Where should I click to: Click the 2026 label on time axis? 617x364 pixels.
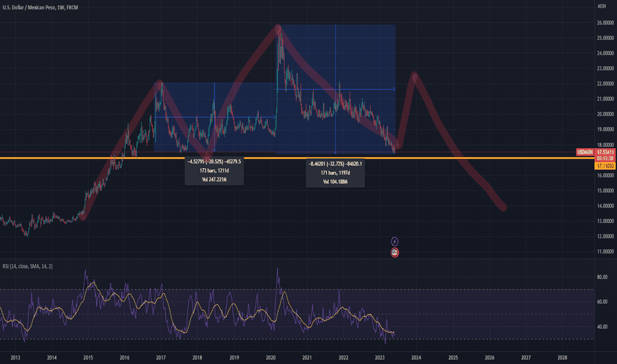(x=489, y=357)
